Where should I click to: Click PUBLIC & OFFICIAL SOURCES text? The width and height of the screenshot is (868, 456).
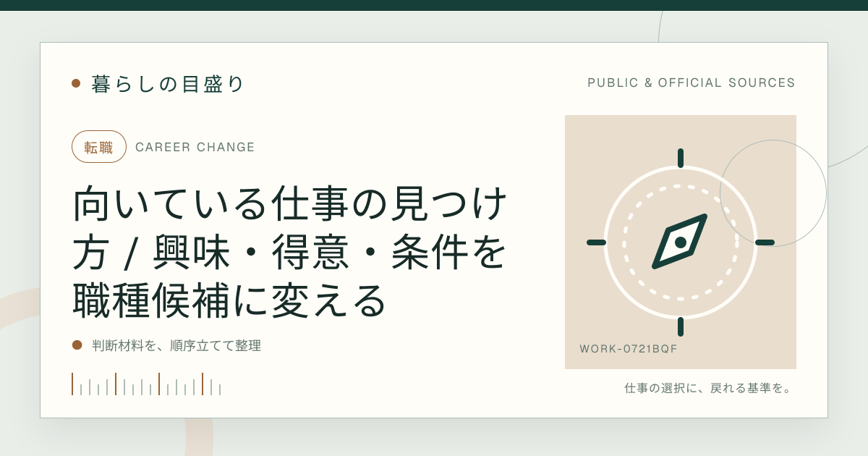(692, 83)
